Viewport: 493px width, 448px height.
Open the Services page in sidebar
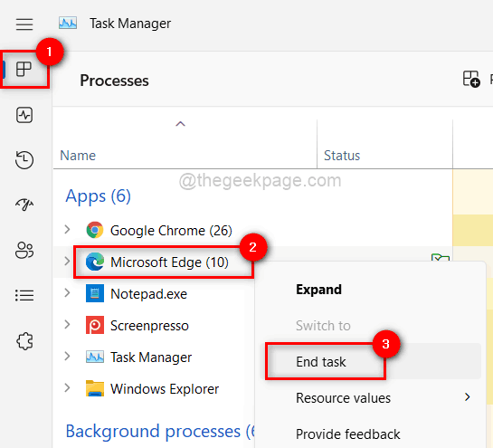(24, 341)
